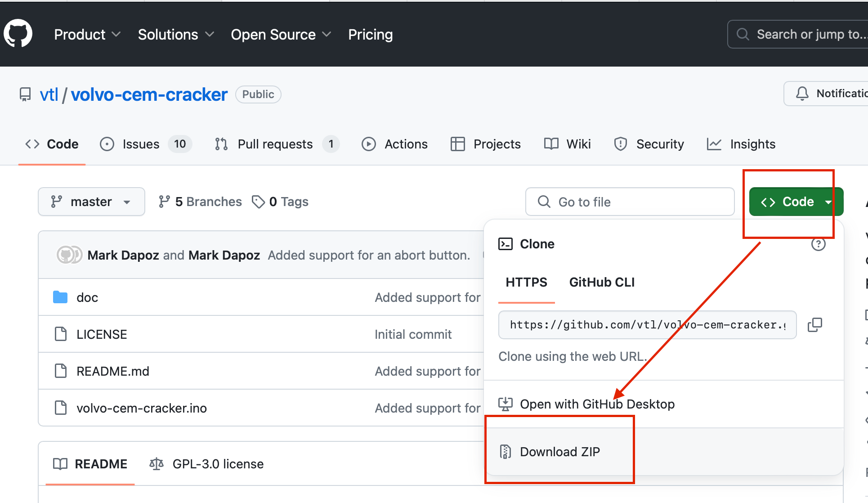Open the doc folder
Viewport: 868px width, 503px height.
(x=87, y=297)
